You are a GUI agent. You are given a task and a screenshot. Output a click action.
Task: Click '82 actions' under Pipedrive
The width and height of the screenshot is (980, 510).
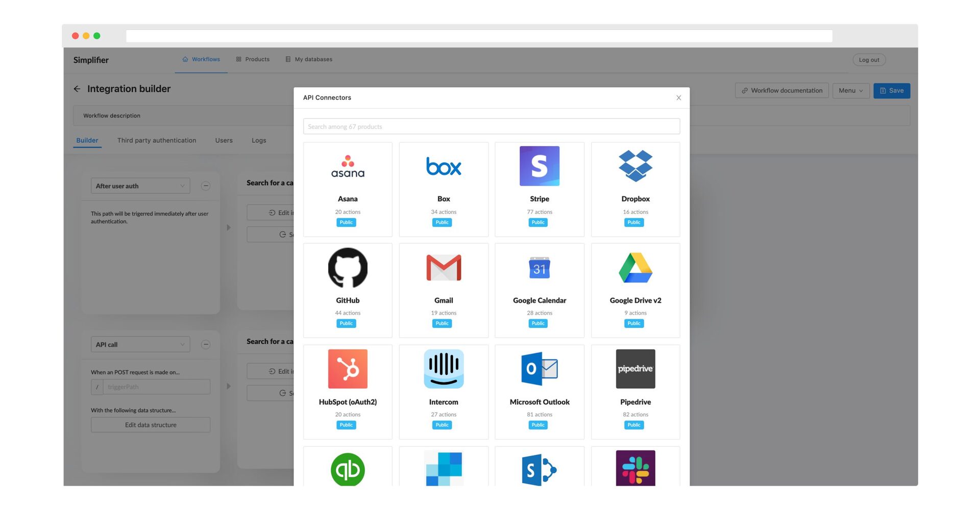pos(635,415)
